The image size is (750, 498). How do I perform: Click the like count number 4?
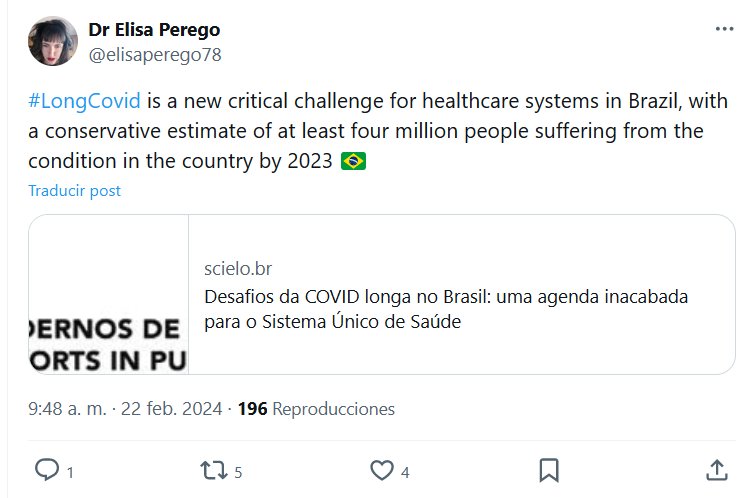(x=405, y=472)
